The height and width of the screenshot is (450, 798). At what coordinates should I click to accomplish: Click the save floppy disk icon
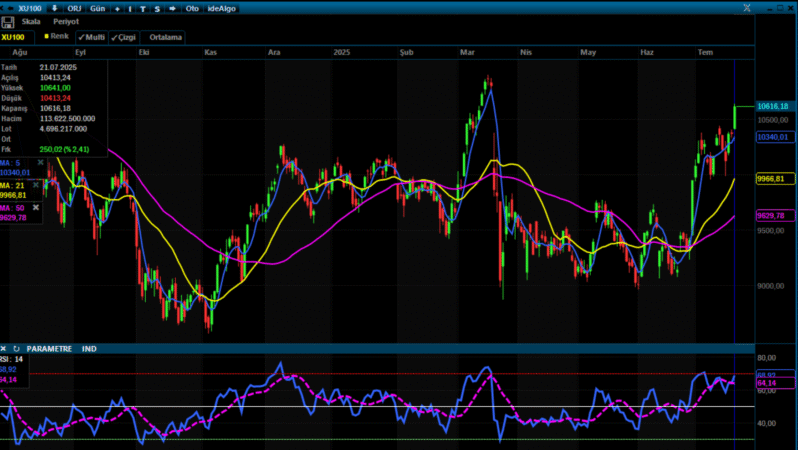[7, 22]
